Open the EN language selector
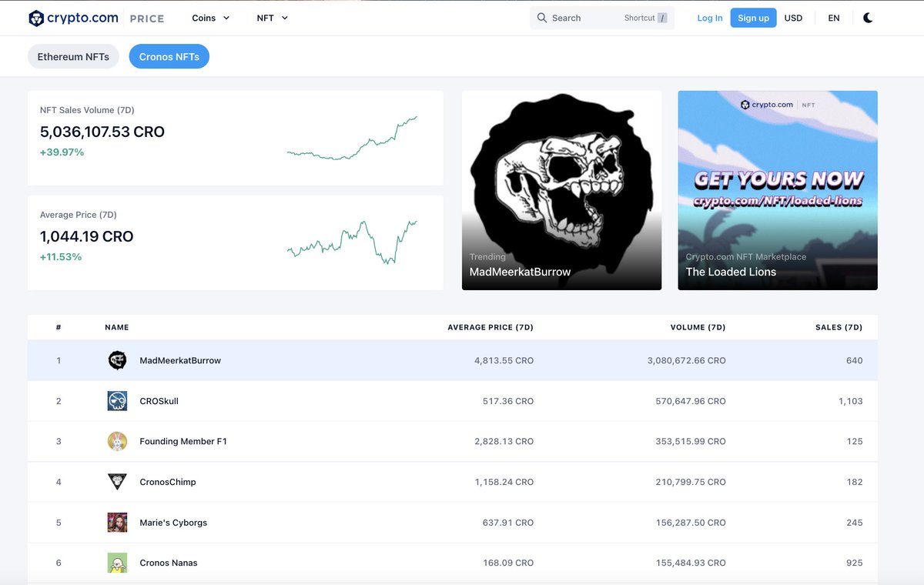Screen dimensions: 924x585 (x=834, y=18)
